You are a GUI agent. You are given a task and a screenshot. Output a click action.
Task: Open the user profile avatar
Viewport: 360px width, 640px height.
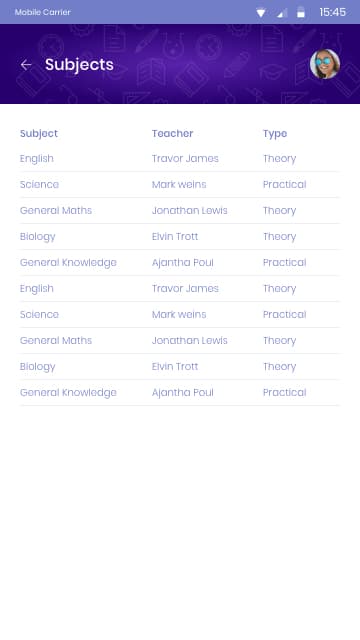tap(325, 64)
